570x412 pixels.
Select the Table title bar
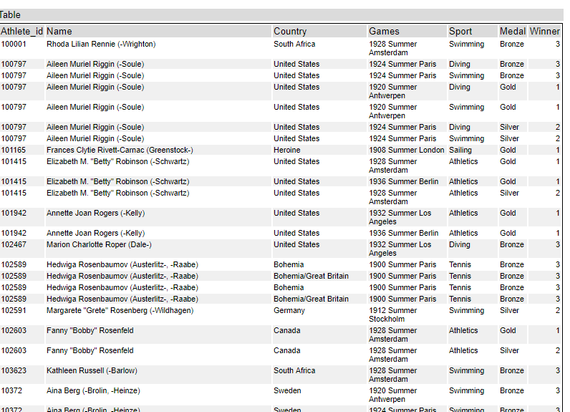[281, 15]
